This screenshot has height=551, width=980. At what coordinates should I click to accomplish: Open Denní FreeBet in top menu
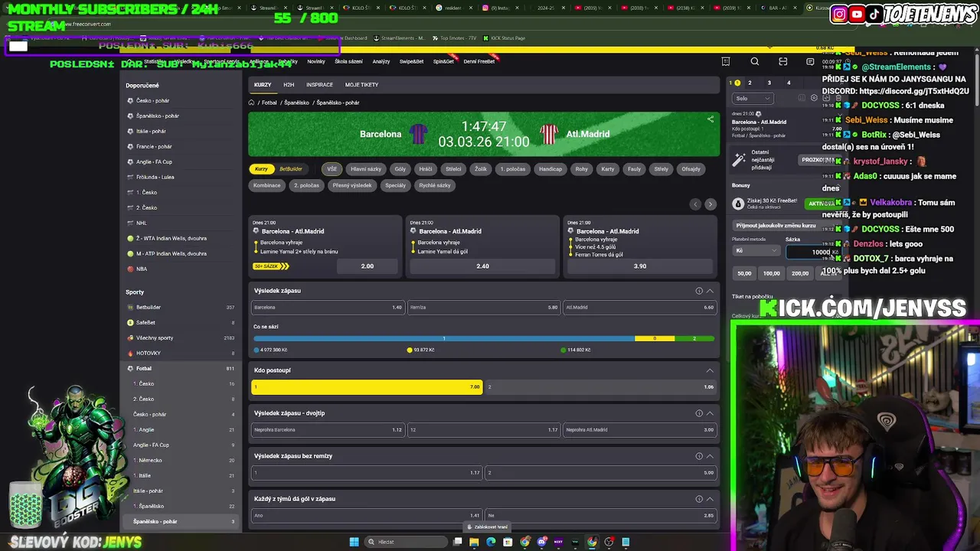pyautogui.click(x=479, y=61)
